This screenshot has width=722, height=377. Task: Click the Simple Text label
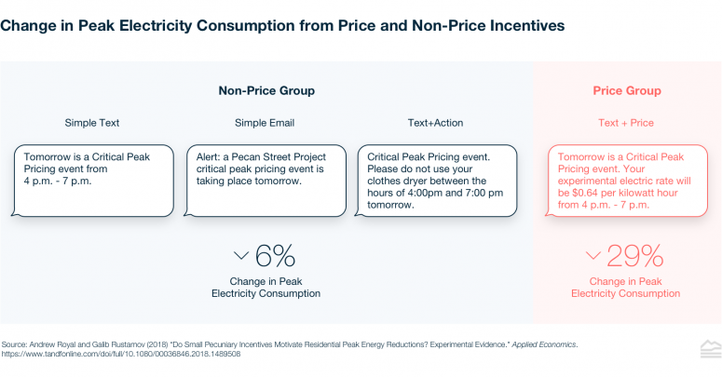coord(92,123)
